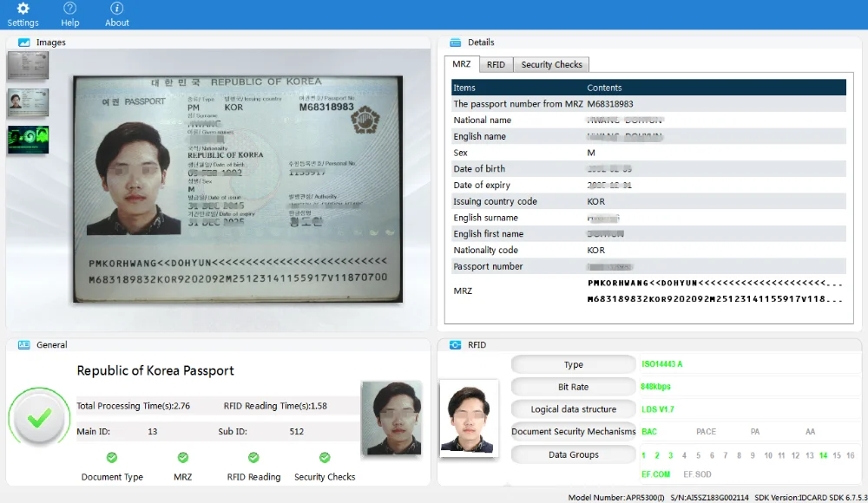
Task: Click the Logical data structure label button
Action: tap(573, 409)
